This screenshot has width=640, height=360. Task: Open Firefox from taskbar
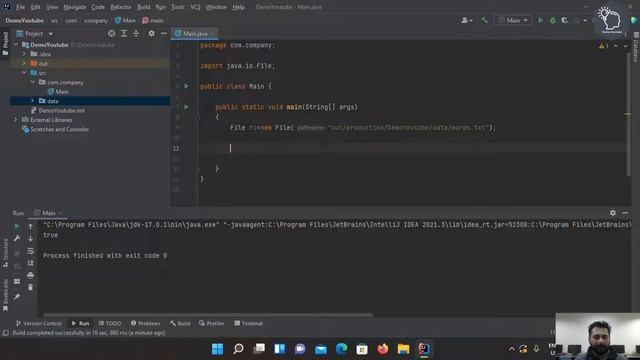click(x=382, y=349)
